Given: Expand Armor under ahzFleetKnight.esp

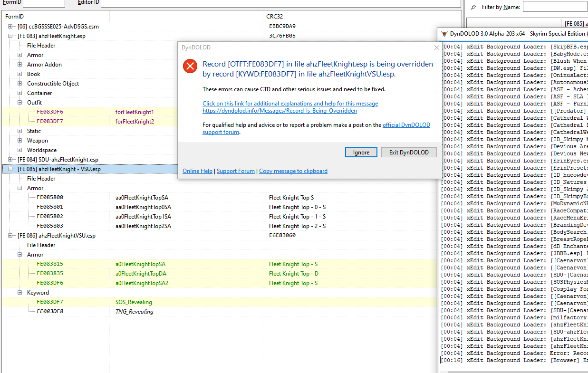Looking at the screenshot, I should (x=20, y=55).
